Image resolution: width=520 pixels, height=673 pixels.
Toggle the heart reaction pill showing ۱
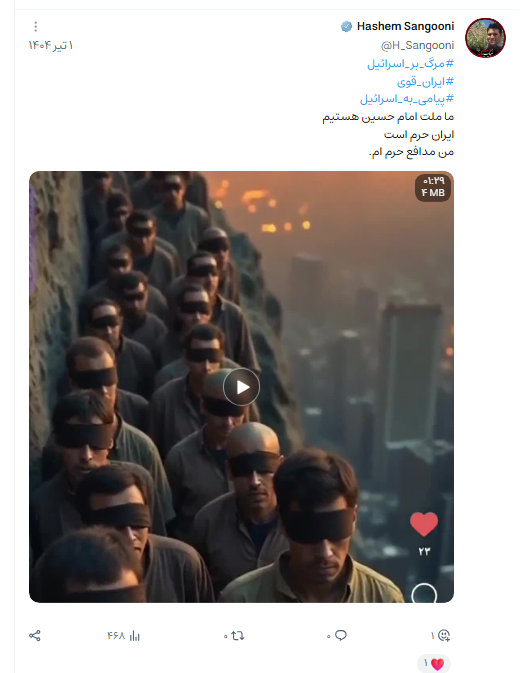pos(434,664)
